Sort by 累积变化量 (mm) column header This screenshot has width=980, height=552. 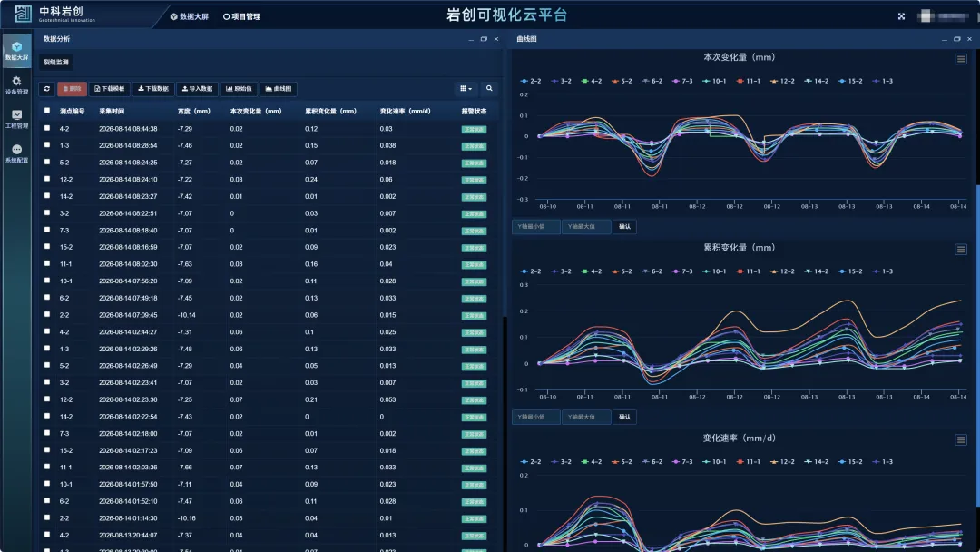pos(330,112)
